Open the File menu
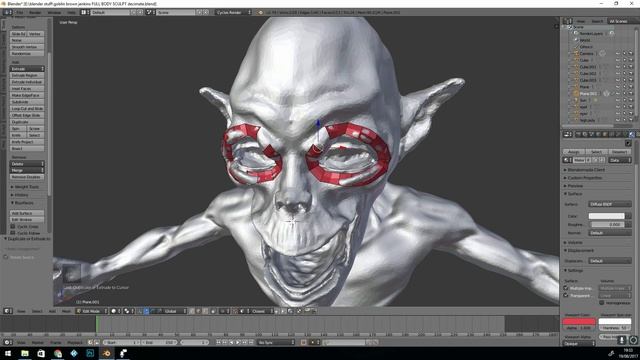 point(20,13)
